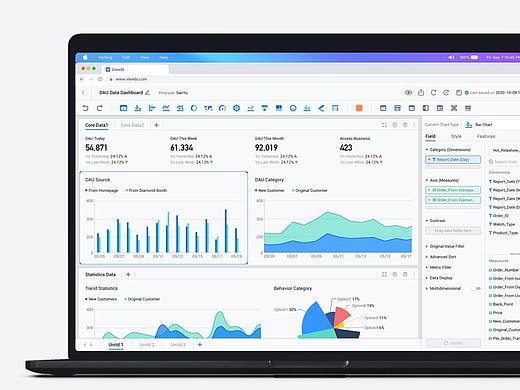Toggle Original Customer legend in Trend Statistics
Screen dimensions: 520x390
click(x=142, y=299)
